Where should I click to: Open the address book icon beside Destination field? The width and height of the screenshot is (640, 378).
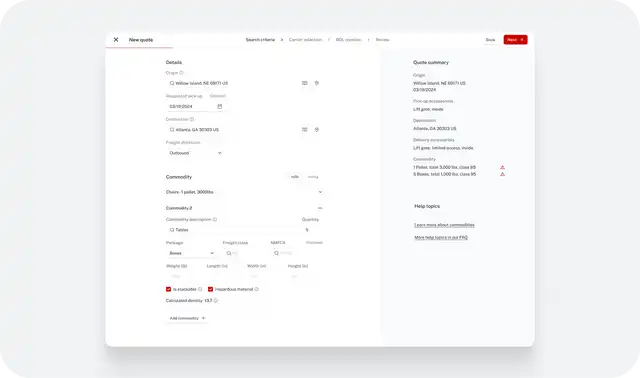point(304,129)
